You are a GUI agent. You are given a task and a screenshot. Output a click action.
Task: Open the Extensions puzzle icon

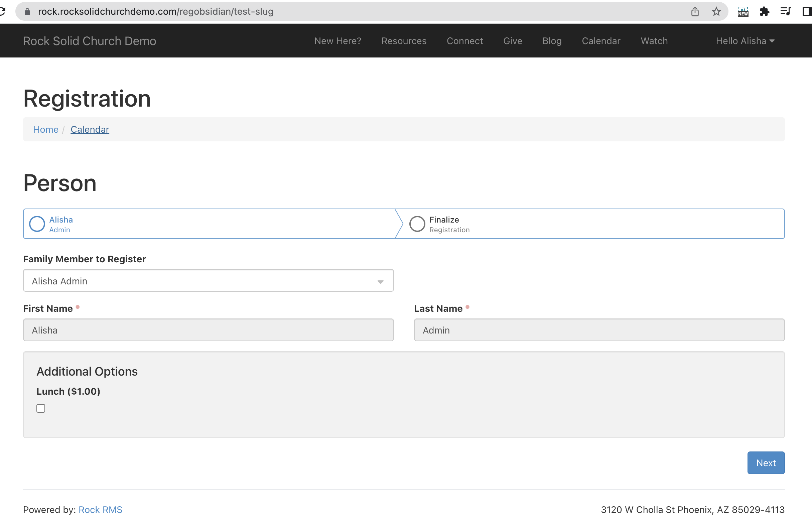[764, 12]
